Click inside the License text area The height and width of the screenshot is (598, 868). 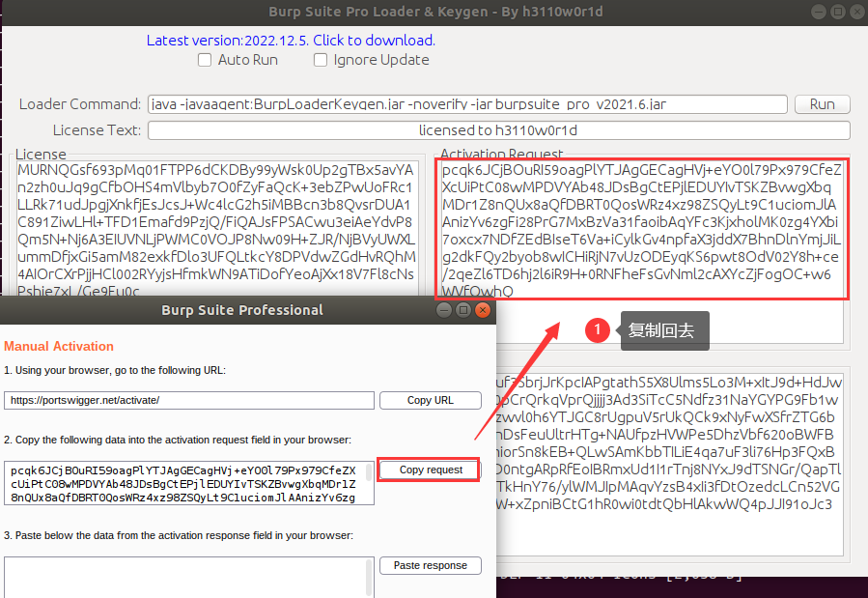point(217,228)
